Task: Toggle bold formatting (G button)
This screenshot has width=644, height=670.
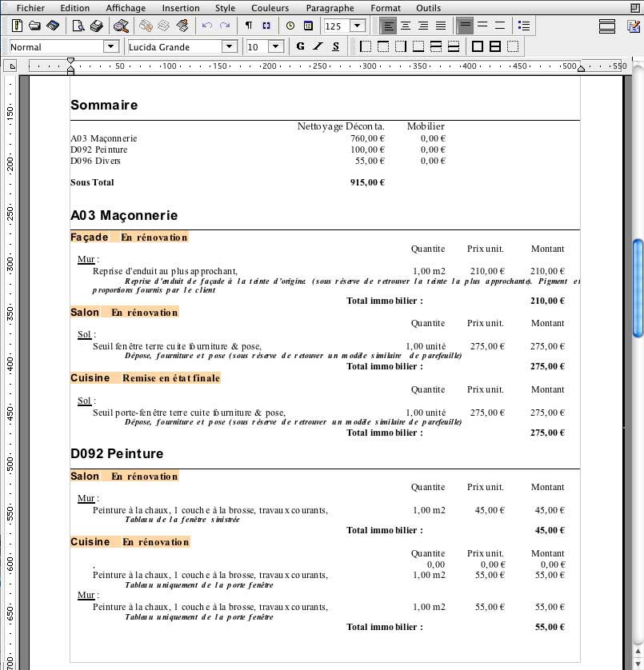Action: 300,47
